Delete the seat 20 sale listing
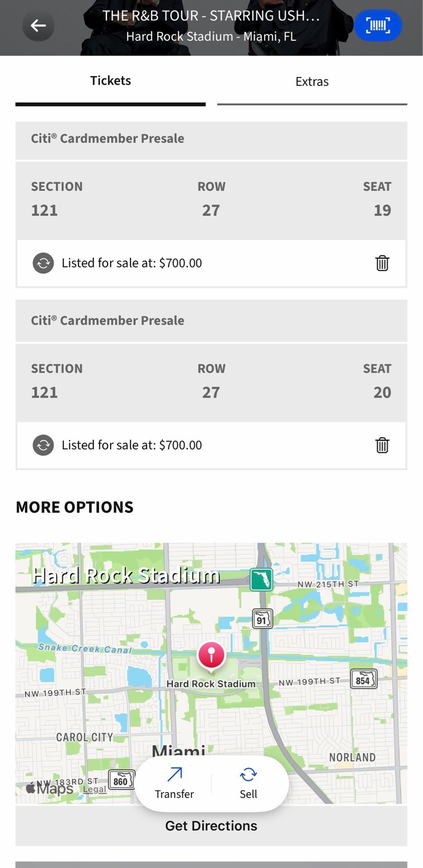 point(382,445)
